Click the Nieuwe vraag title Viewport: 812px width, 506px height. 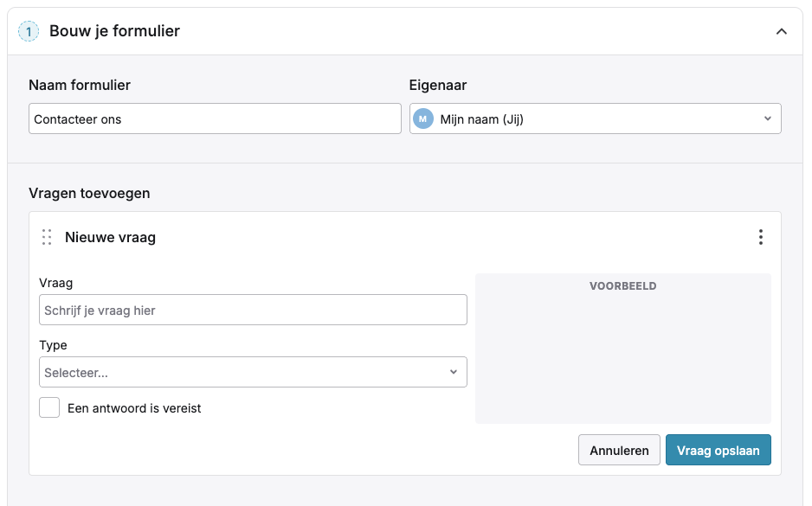coord(110,238)
